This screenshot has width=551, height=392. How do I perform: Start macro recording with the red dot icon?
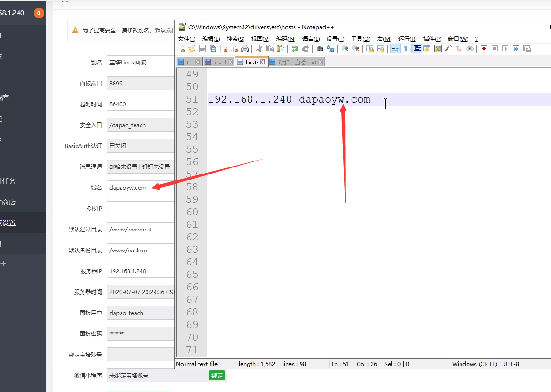point(484,49)
